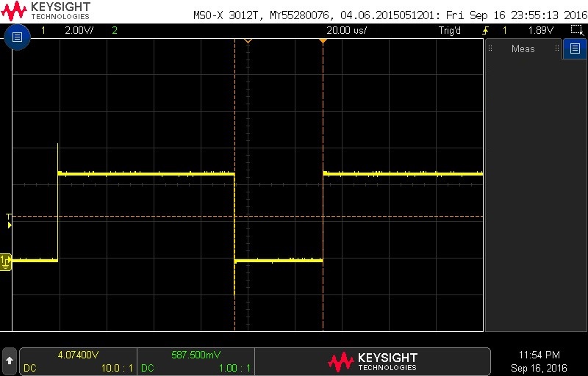This screenshot has width=588, height=376.
Task: Select the 4.07400V channel 1 reading
Action: tap(79, 354)
